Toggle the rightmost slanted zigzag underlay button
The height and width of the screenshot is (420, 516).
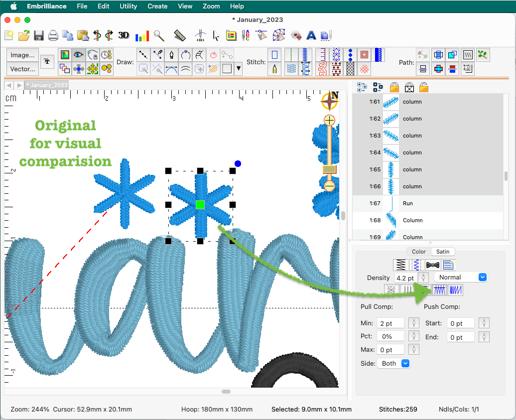[x=455, y=289]
